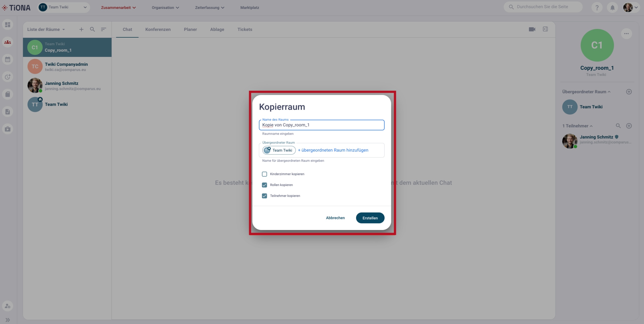Add a parent room via the plus circle icon

pyautogui.click(x=629, y=92)
